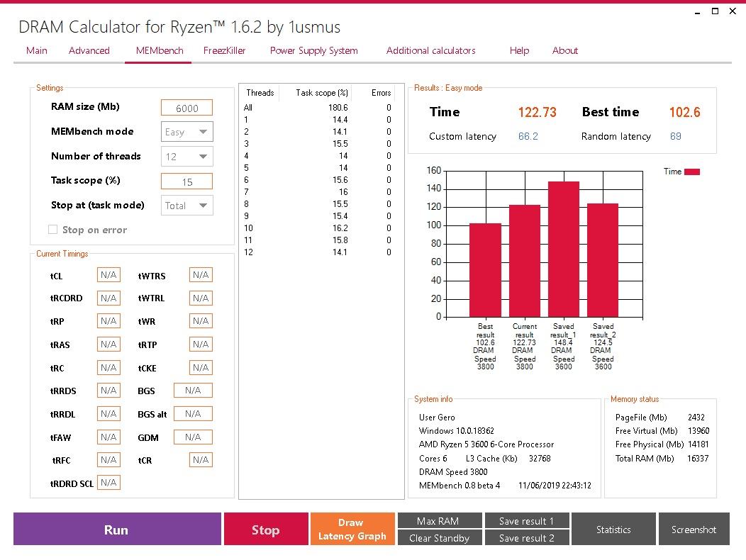Open the Statistics button
The height and width of the screenshot is (560, 746).
(x=613, y=529)
